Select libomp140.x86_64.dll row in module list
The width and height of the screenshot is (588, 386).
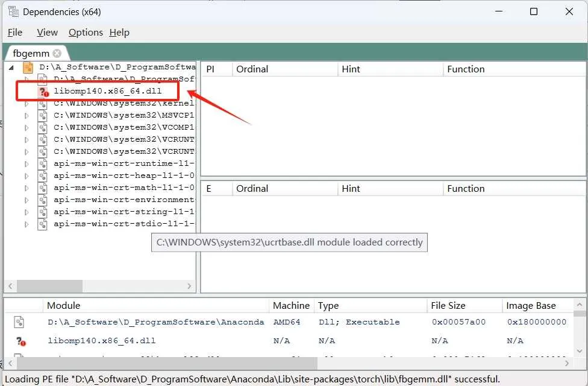pyautogui.click(x=289, y=341)
